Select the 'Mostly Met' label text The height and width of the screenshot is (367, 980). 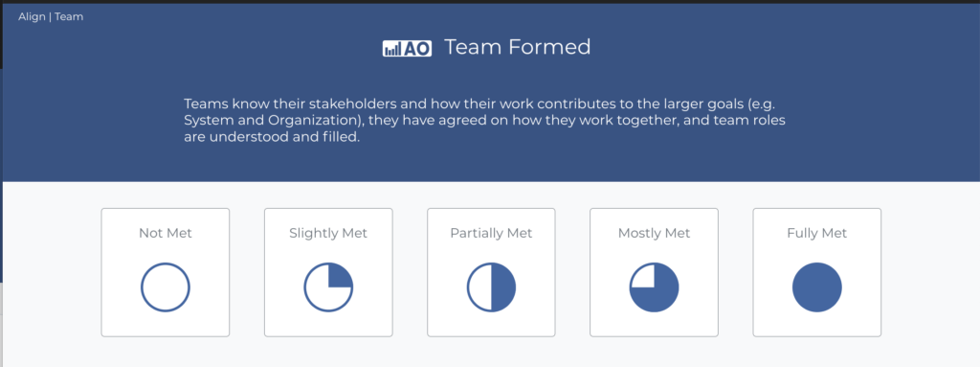(655, 234)
